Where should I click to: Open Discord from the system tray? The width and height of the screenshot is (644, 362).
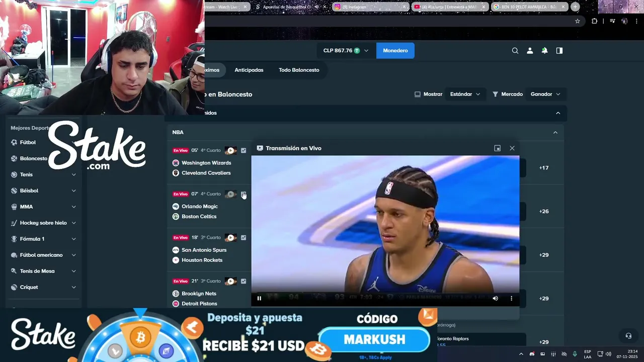532,354
